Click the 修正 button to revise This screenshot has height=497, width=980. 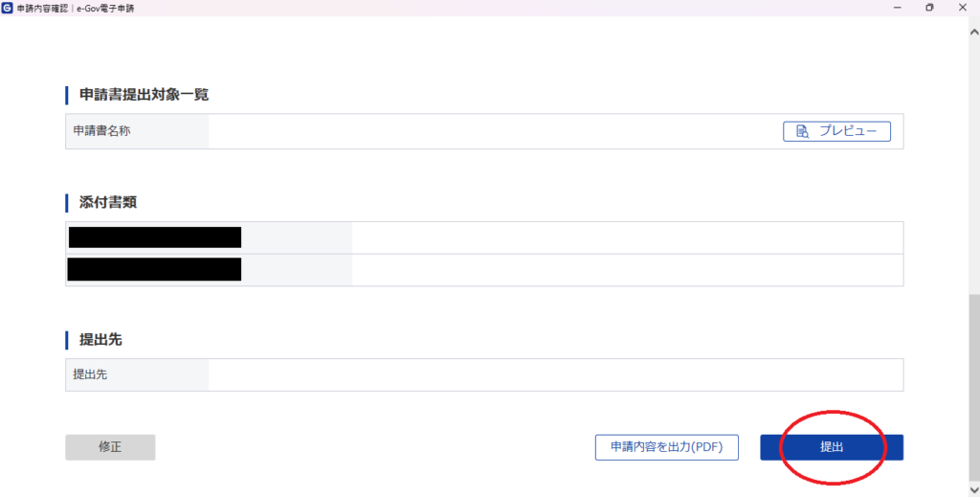pyautogui.click(x=110, y=447)
